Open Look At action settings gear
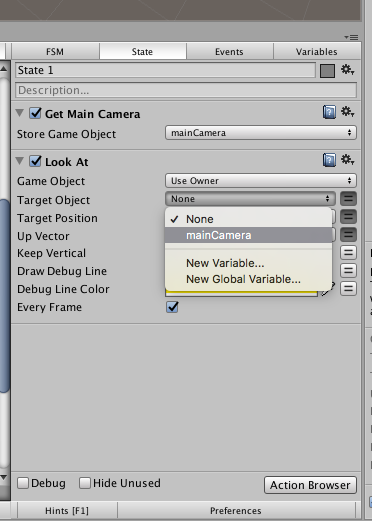The width and height of the screenshot is (372, 521). 347,160
